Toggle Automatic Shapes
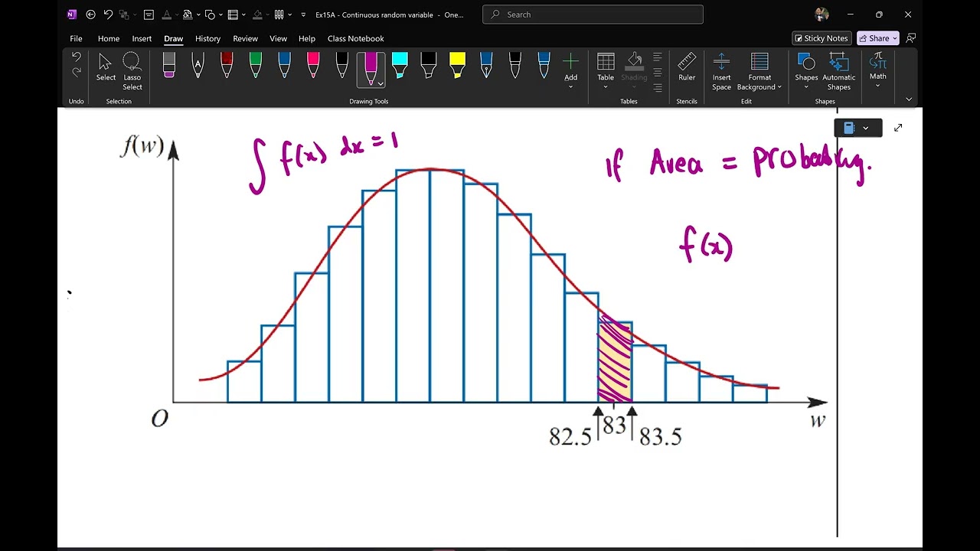The width and height of the screenshot is (980, 551). pos(839,71)
